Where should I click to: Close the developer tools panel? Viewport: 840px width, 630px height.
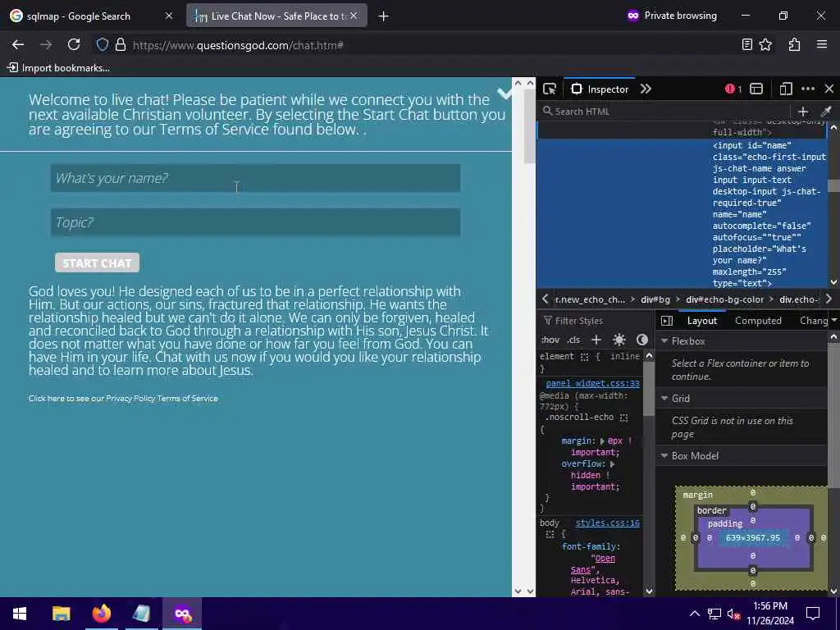click(829, 89)
